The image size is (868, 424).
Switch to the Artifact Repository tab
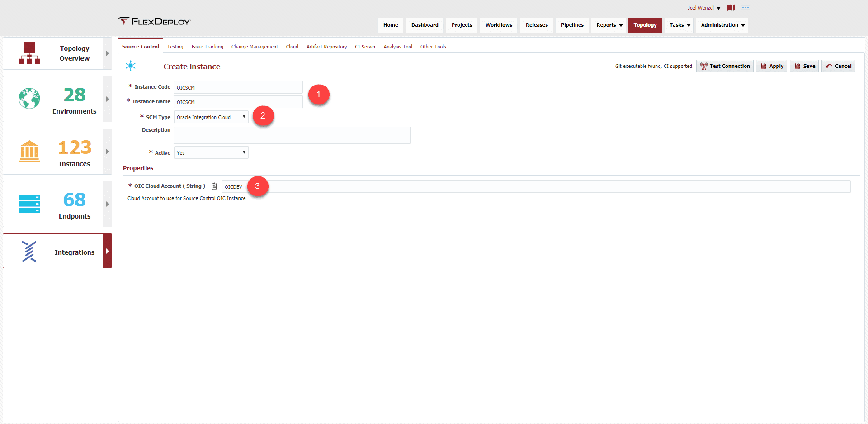click(326, 47)
